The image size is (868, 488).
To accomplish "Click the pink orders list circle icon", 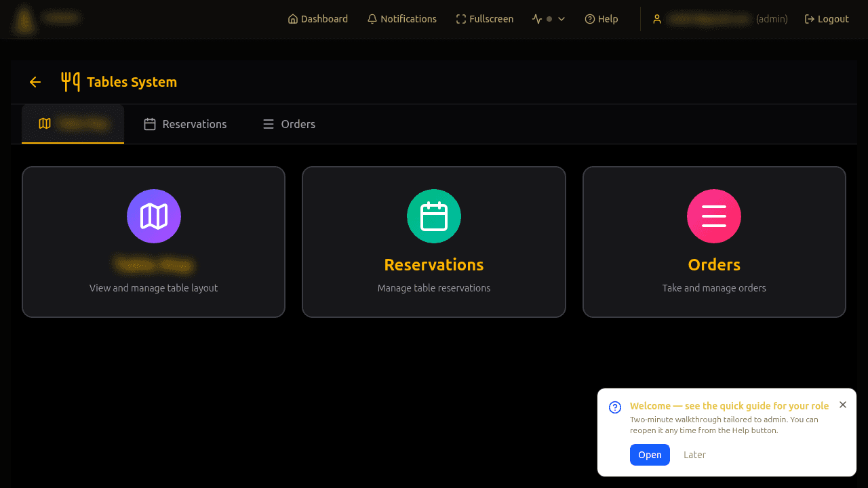I will click(714, 216).
